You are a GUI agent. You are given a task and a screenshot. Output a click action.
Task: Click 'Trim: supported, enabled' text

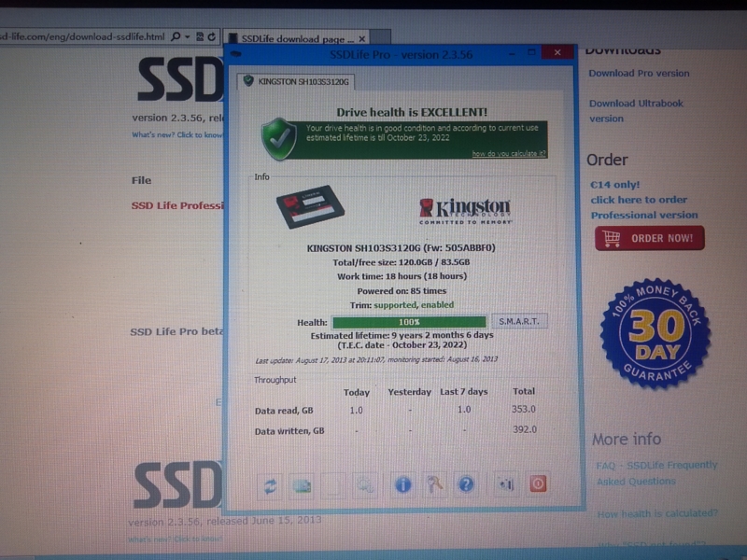coord(402,305)
